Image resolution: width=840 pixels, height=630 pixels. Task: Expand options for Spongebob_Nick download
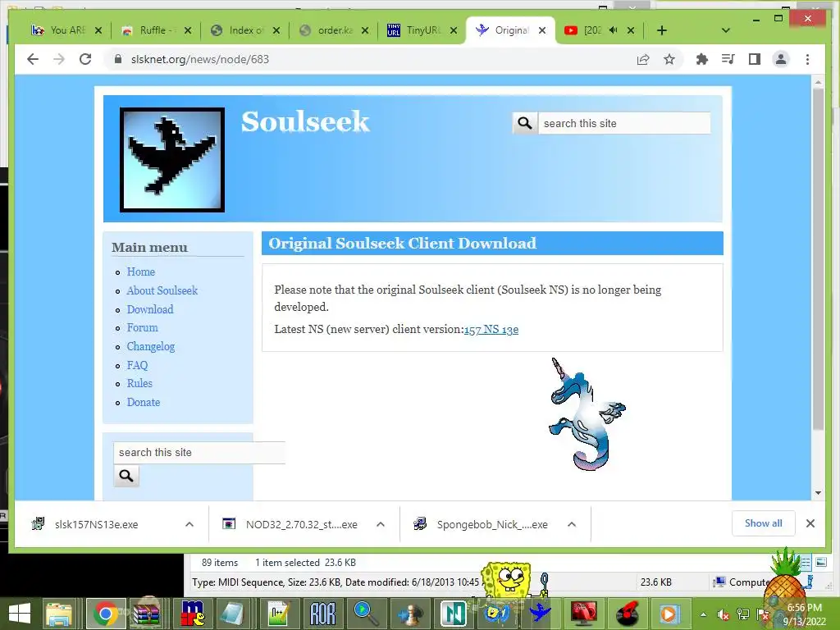coord(572,524)
